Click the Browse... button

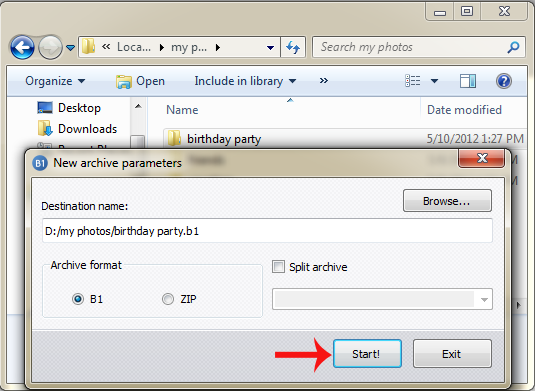pos(447,201)
